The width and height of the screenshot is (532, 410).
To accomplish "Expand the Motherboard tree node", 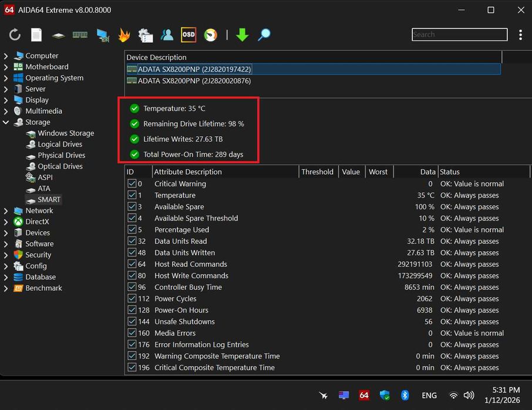I will [x=6, y=67].
